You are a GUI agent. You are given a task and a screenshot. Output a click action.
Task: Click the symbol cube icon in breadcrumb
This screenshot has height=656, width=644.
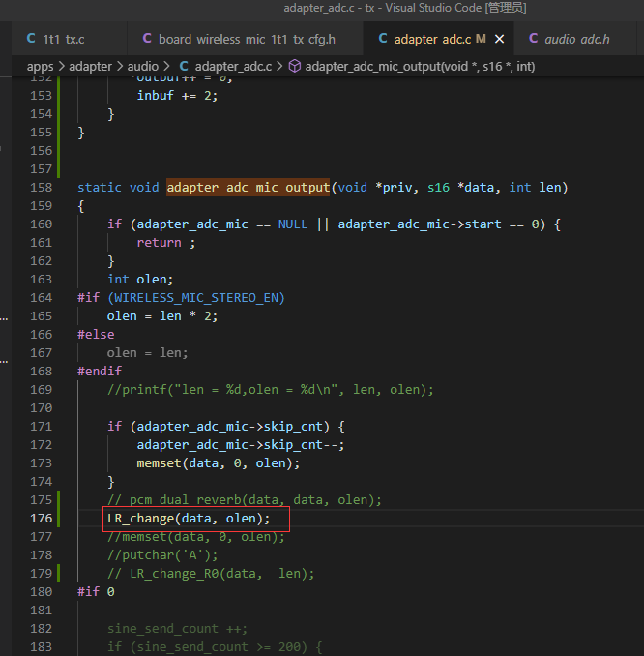[295, 66]
